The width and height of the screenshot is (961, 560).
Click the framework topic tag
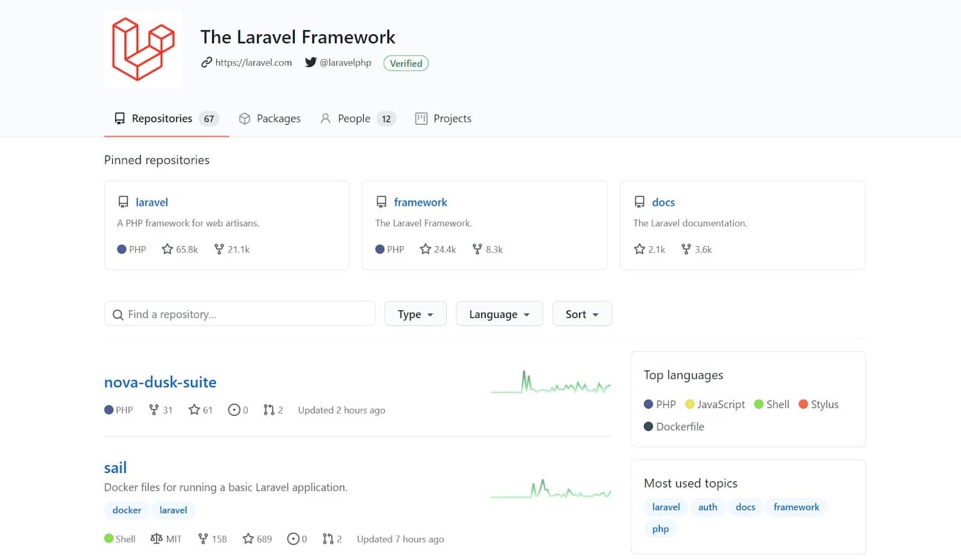[x=796, y=507]
